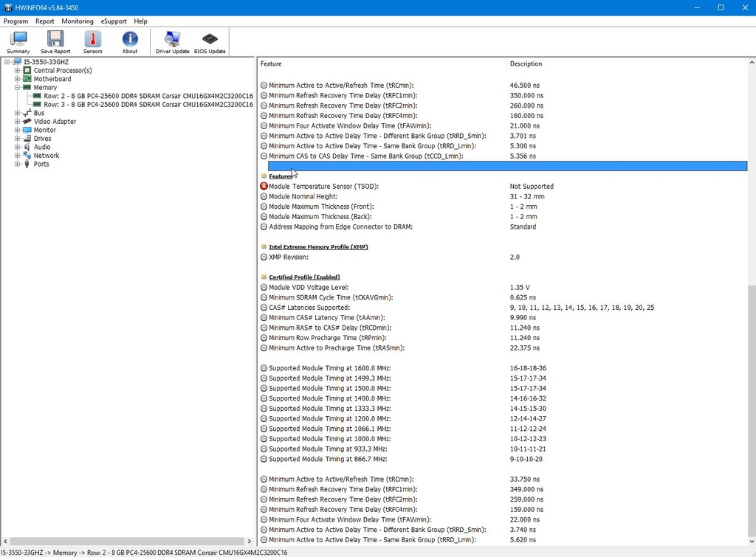
Task: Click the Bus tree icon
Action: (x=27, y=113)
